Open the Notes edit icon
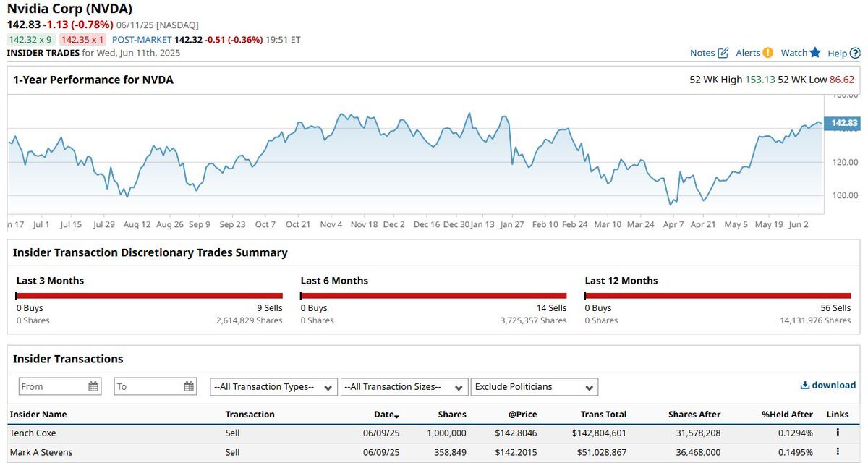The image size is (868, 463). point(723,53)
